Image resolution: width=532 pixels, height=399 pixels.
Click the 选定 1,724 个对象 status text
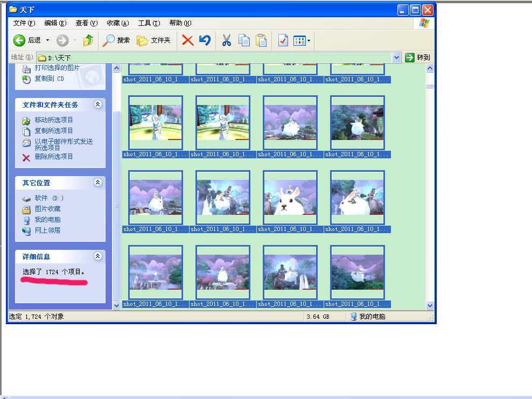tap(36, 317)
